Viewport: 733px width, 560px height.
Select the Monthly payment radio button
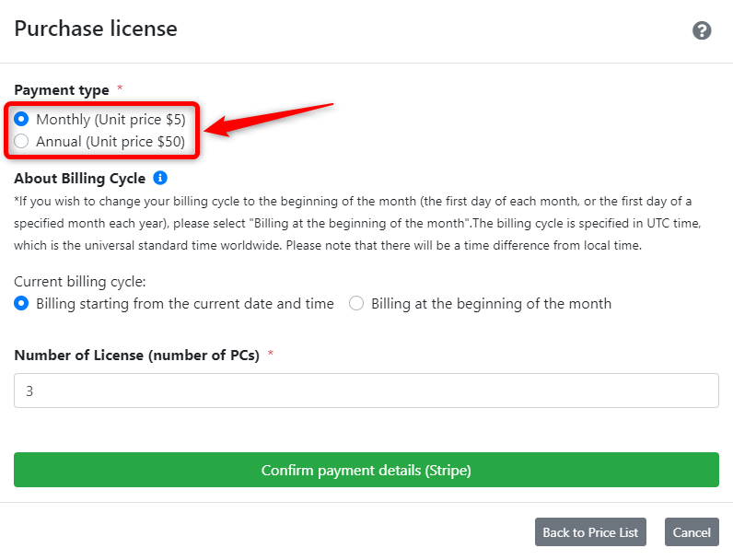pos(21,119)
